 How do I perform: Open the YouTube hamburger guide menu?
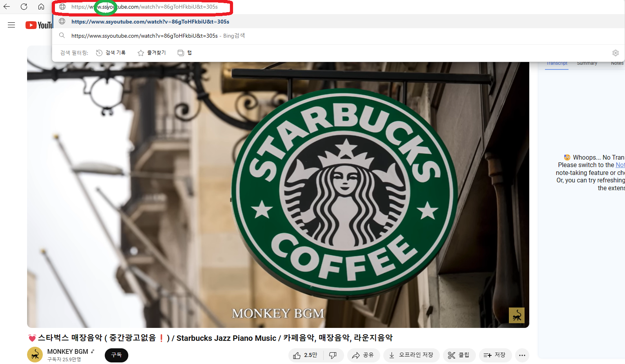click(11, 25)
